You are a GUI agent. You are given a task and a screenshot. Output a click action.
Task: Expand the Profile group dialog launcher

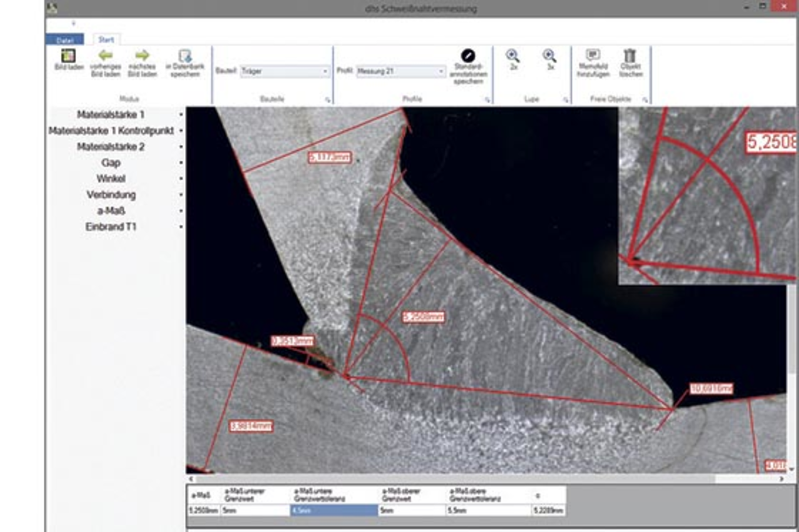point(488,99)
